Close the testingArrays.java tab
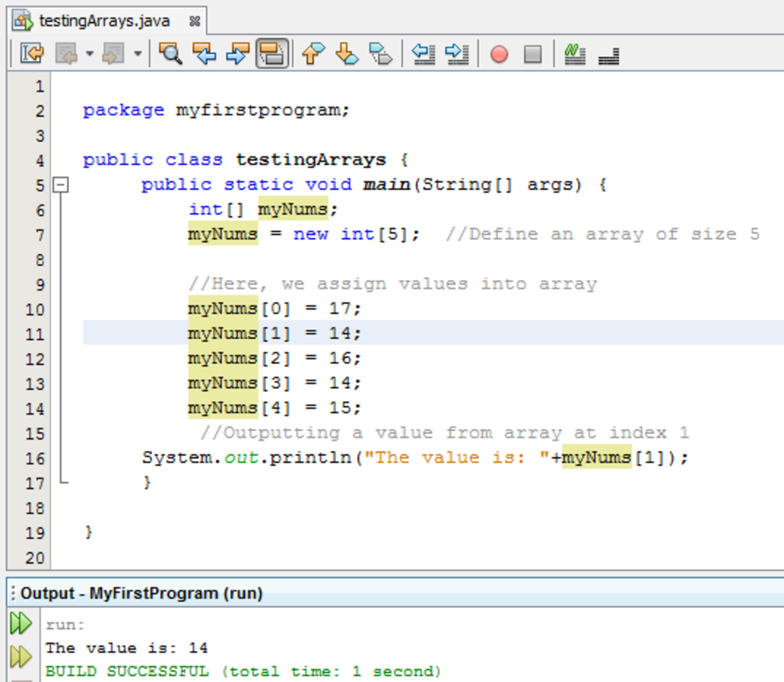 point(194,22)
